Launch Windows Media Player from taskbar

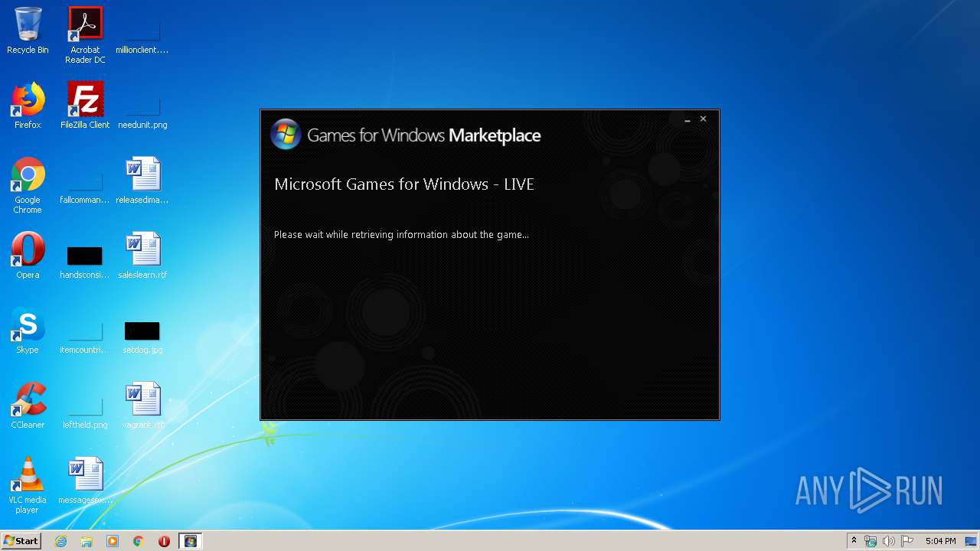pos(113,541)
